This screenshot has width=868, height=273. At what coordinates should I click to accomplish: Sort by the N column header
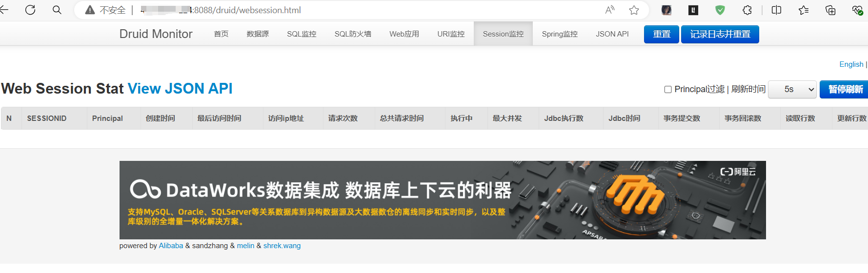click(x=11, y=118)
